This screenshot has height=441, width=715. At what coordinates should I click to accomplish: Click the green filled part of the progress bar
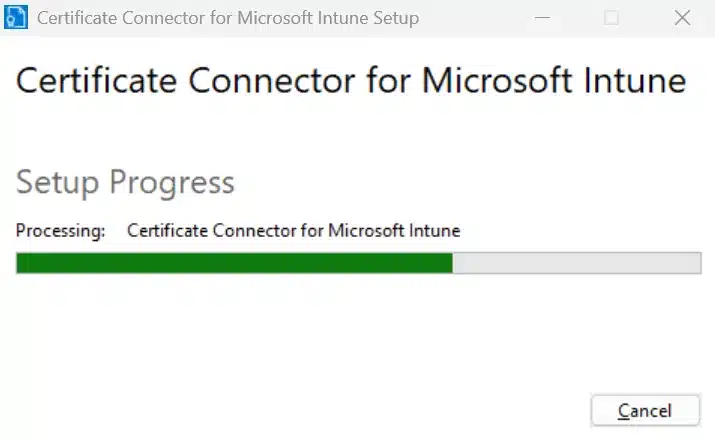pyautogui.click(x=234, y=263)
